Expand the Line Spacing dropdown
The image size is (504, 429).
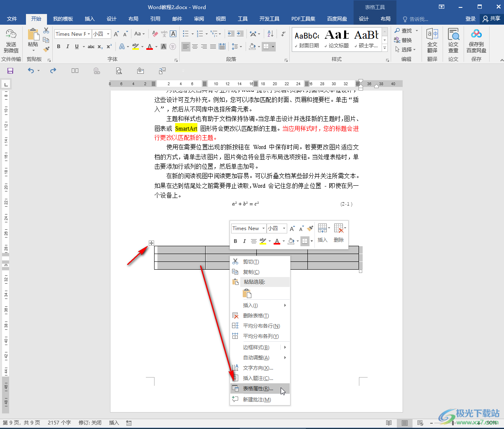click(x=241, y=47)
